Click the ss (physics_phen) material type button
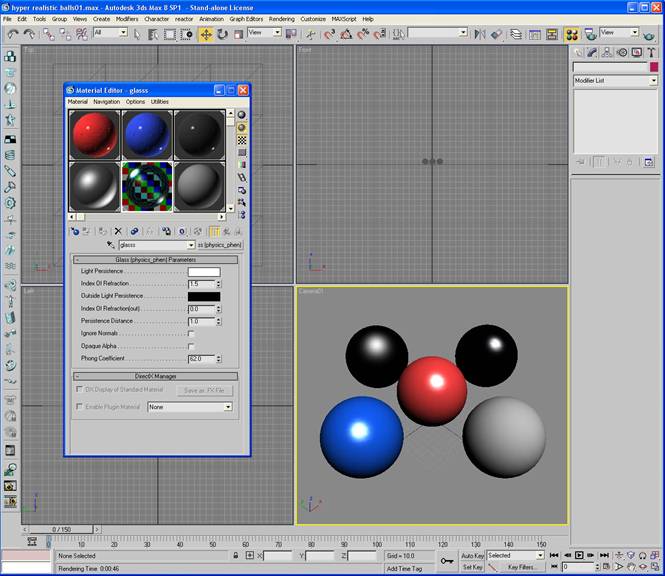 220,245
